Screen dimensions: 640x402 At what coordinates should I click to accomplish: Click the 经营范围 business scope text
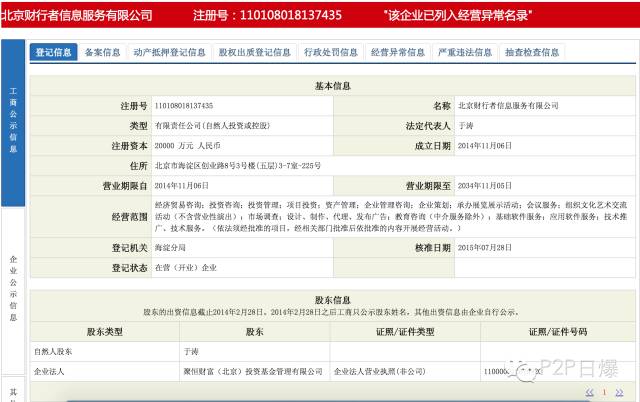point(391,217)
